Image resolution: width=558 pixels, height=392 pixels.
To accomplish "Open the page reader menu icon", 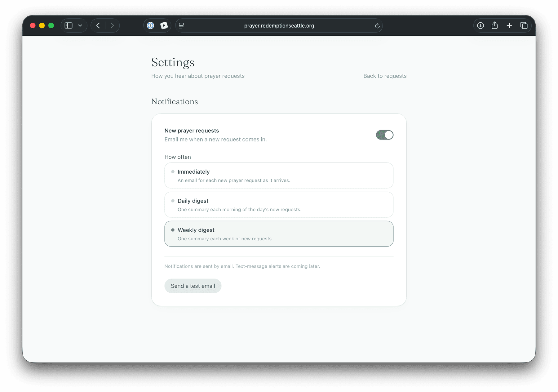I will (x=181, y=25).
